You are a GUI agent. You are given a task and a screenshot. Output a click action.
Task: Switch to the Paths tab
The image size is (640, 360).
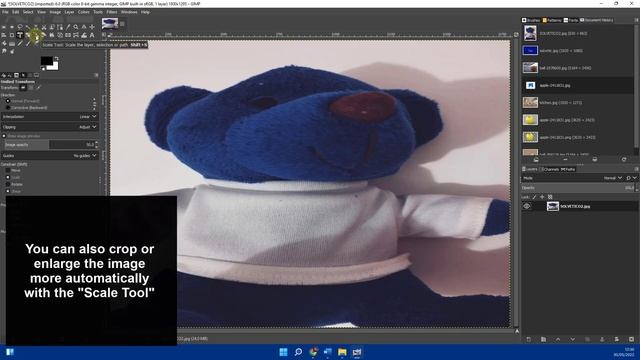pos(568,169)
